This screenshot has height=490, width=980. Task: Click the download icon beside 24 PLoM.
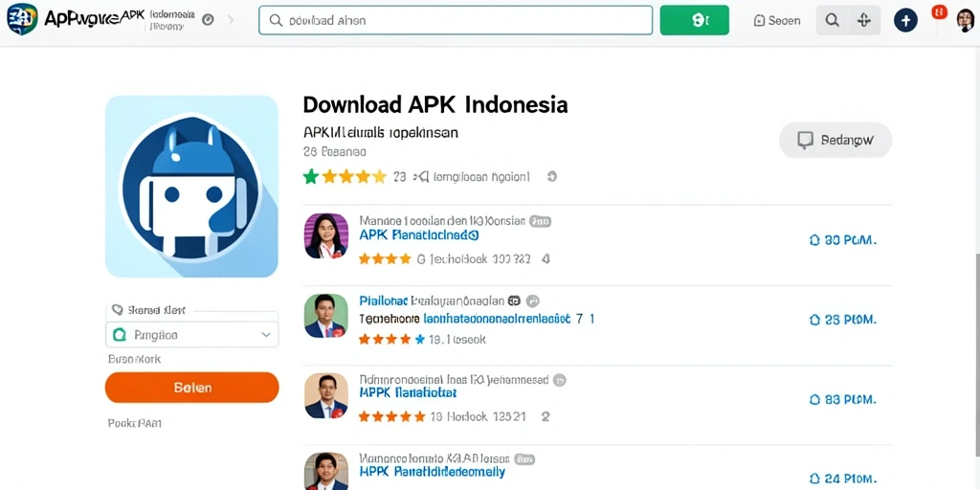click(814, 479)
